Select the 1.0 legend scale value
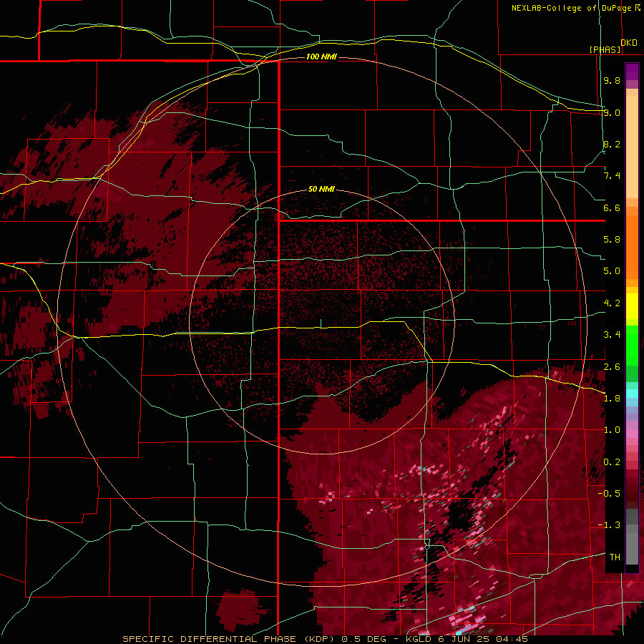Viewport: 644px width, 644px height. (612, 430)
